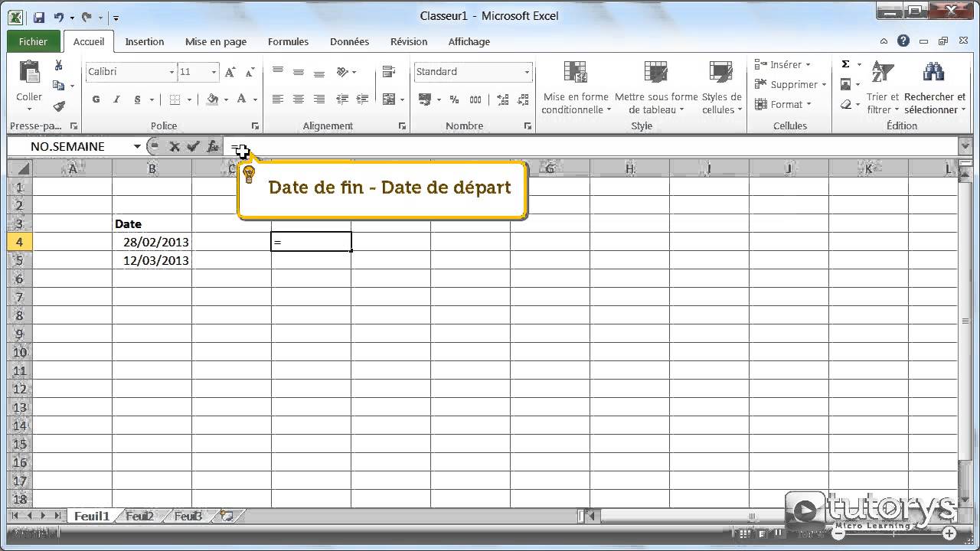Open the Calibri font name dropdown
The width and height of the screenshot is (980, 551).
click(171, 72)
